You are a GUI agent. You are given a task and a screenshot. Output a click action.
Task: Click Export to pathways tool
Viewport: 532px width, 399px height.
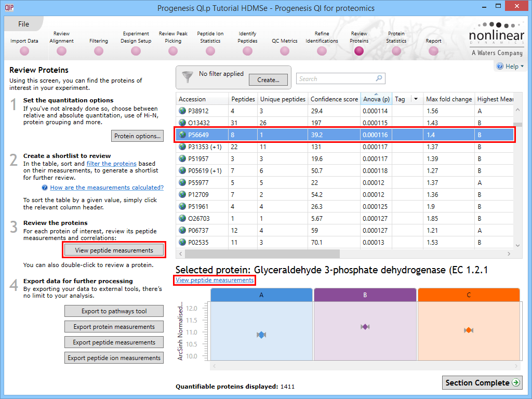click(114, 311)
